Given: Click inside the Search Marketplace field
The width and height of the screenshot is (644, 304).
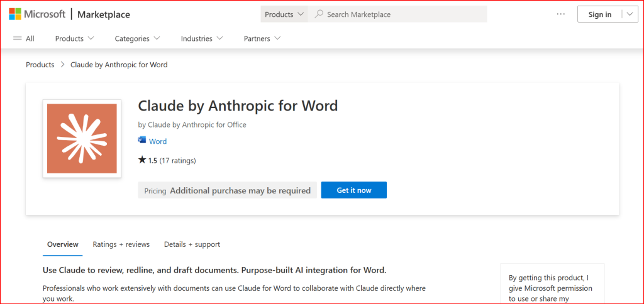Looking at the screenshot, I should point(402,14).
